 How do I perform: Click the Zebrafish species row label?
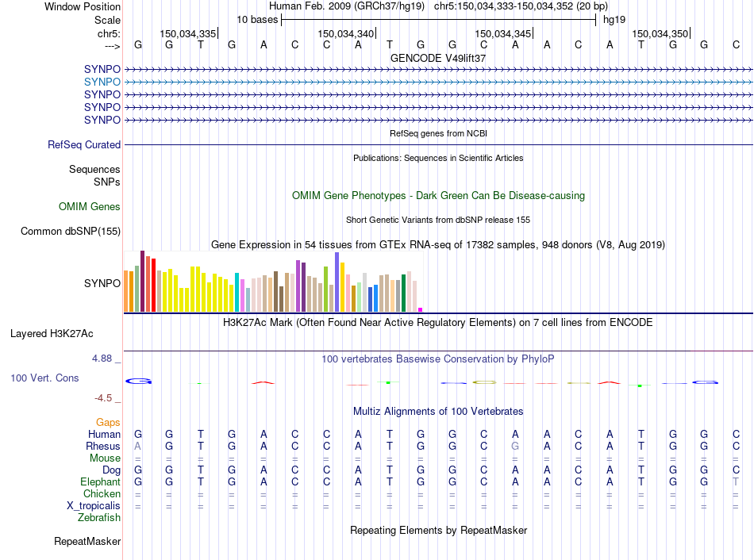(x=99, y=517)
